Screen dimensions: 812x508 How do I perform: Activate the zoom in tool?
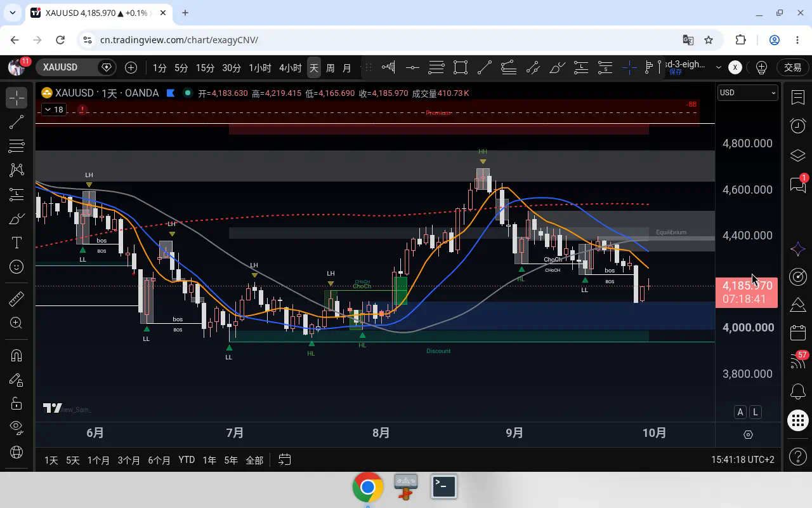point(16,323)
